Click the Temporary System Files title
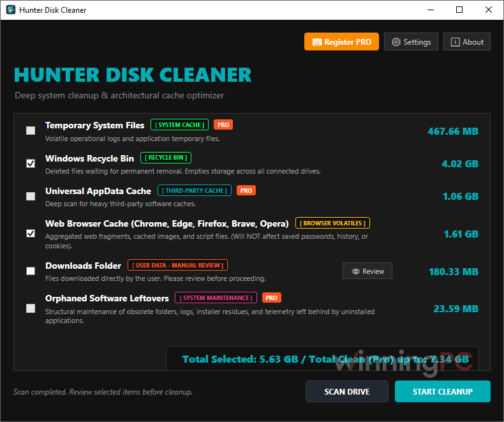Viewport: 504px width, 422px height. coord(94,125)
